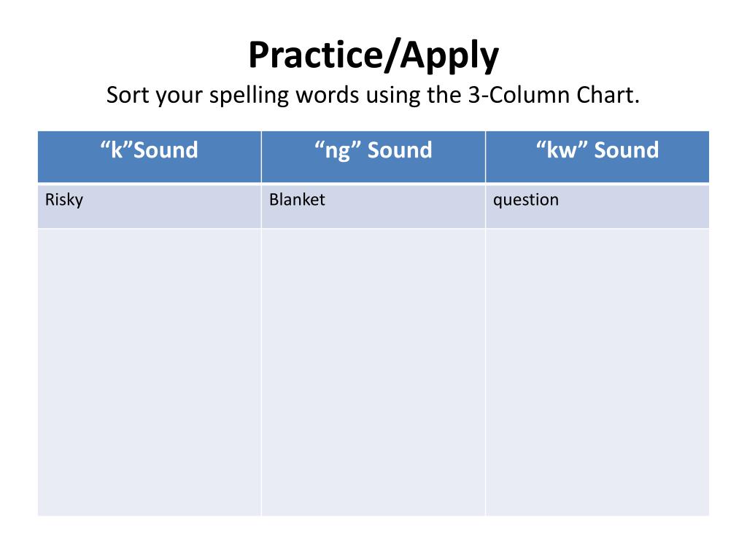Image resolution: width=747 pixels, height=560 pixels.
Task: Click the word question in the table
Action: click(525, 201)
